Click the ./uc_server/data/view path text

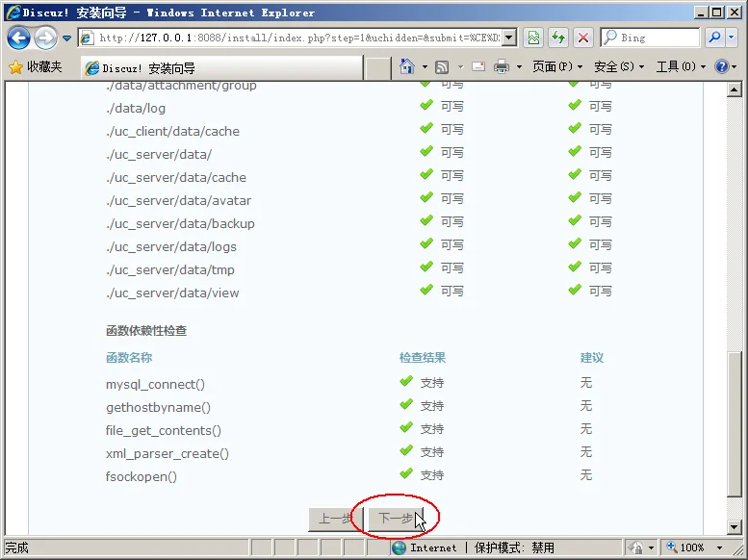172,293
